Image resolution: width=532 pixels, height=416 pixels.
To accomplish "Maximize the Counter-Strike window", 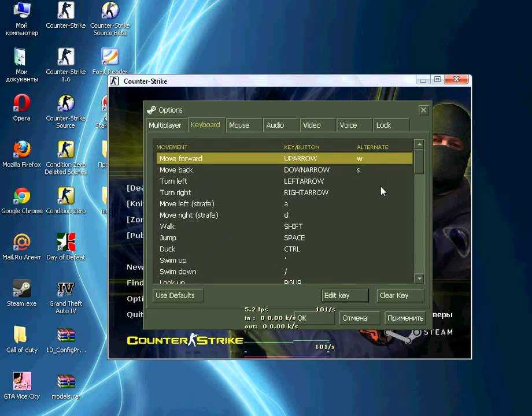I will coord(437,79).
